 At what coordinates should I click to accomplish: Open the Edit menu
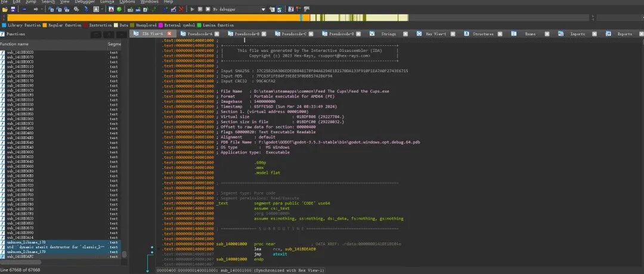(17, 2)
